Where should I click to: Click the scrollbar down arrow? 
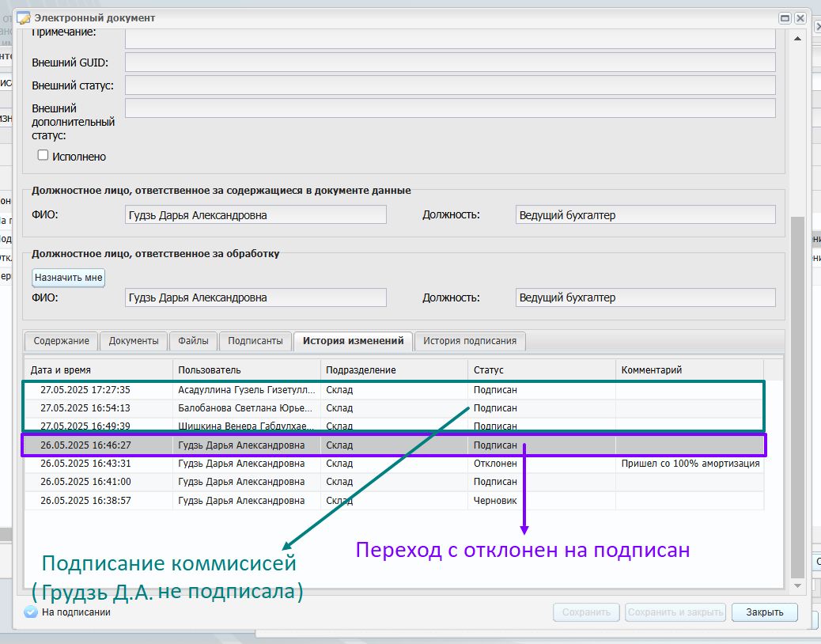tap(797, 586)
